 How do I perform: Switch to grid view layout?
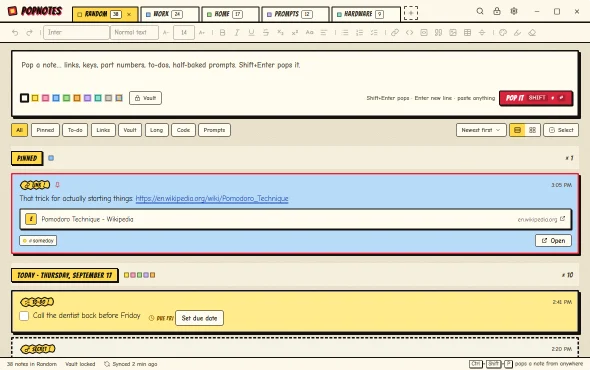[x=532, y=130]
